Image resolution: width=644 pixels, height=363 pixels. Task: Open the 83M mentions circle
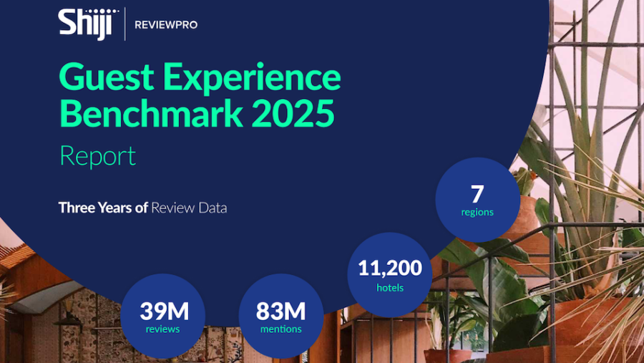coord(281,316)
